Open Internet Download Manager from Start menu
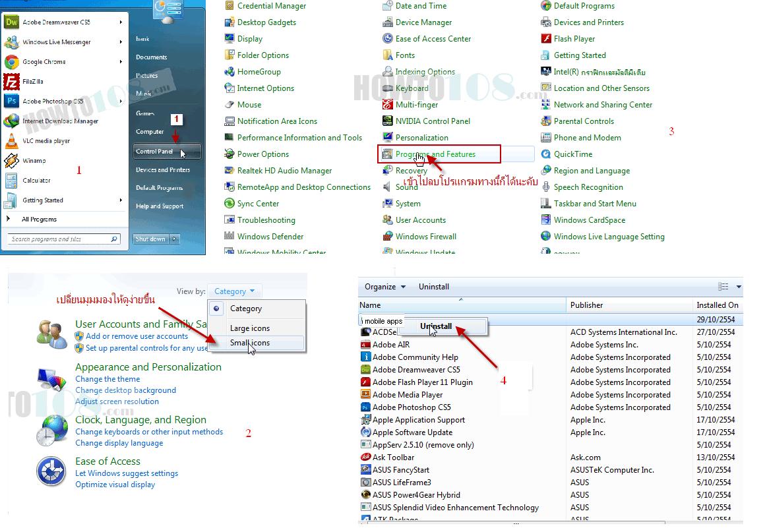 tap(61, 121)
